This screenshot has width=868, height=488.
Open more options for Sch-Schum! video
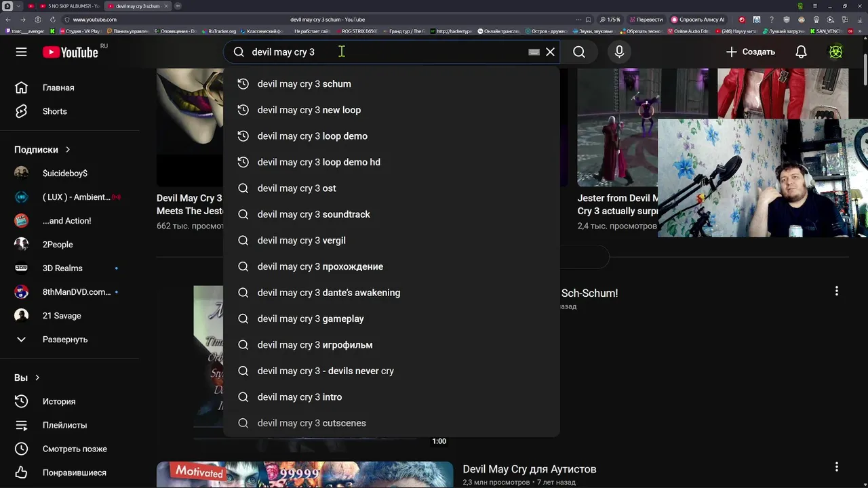pos(836,291)
